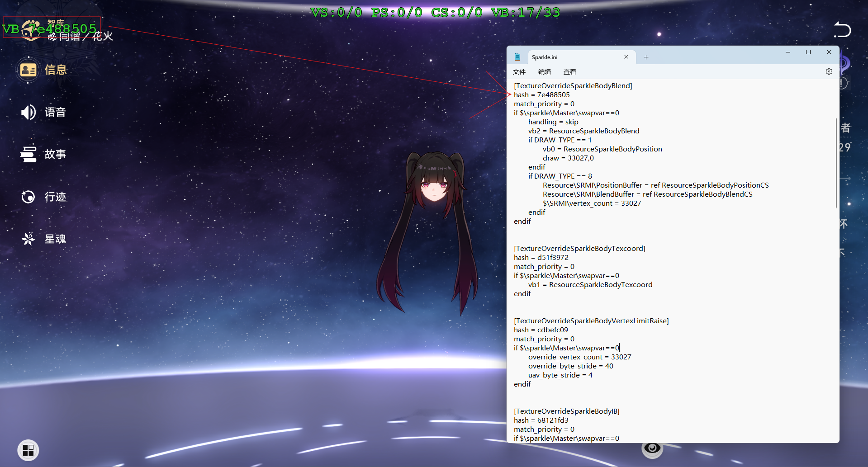Close the Sparkle.ini tab
868x467 pixels.
pos(626,57)
